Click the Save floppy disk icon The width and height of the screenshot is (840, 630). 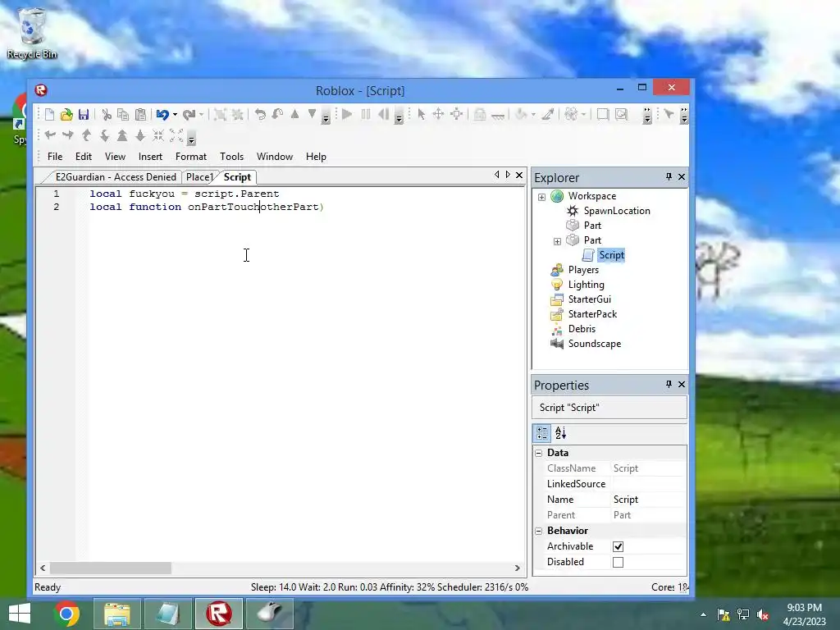84,114
